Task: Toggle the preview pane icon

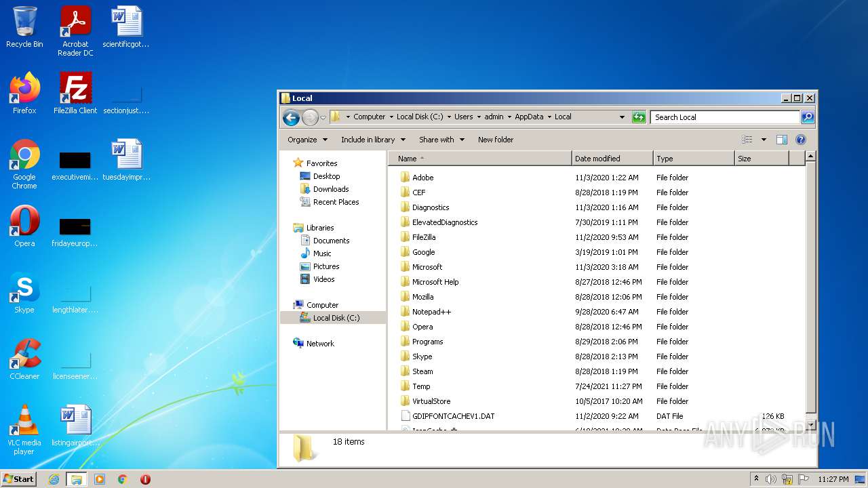Action: [x=781, y=140]
